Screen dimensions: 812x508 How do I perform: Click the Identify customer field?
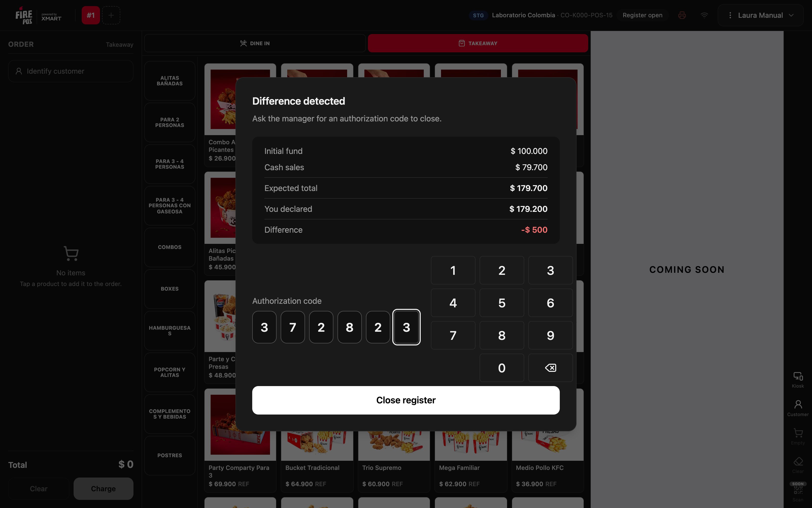tap(71, 71)
